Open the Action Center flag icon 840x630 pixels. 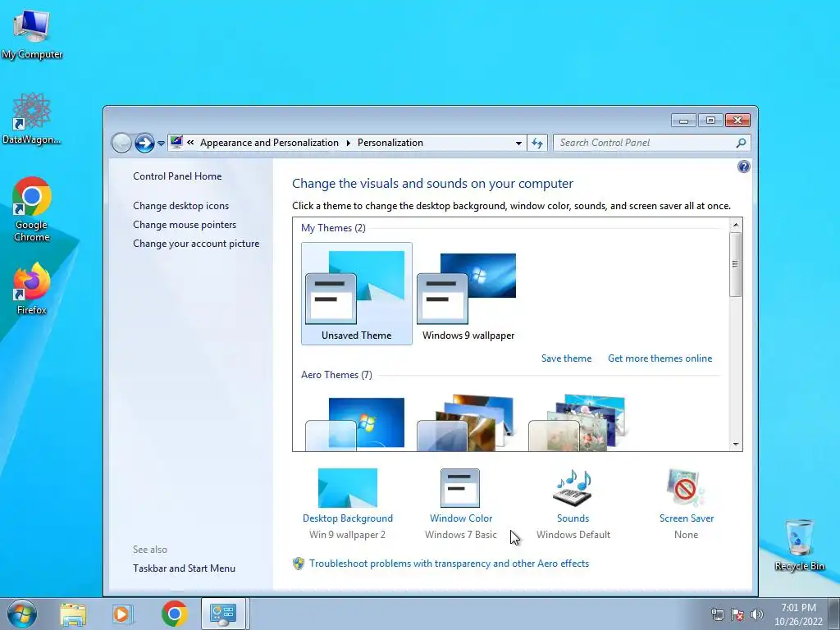737,615
